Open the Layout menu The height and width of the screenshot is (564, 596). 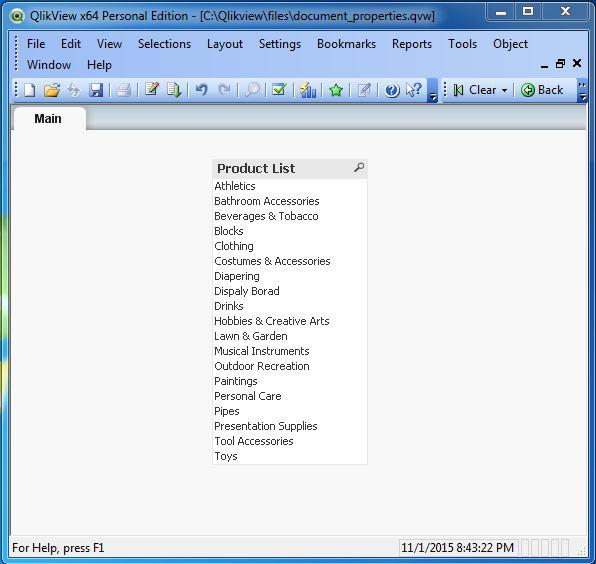(225, 44)
